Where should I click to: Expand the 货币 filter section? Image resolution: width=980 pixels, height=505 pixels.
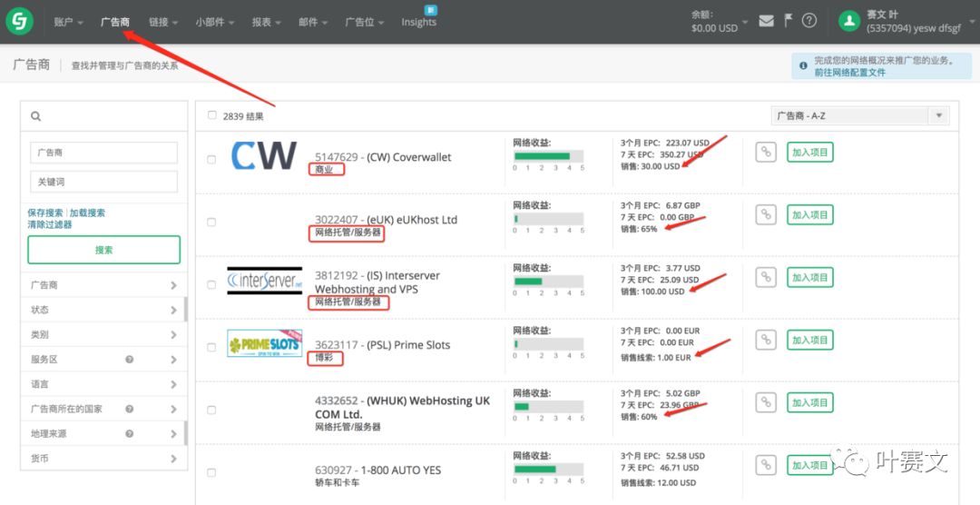(x=103, y=459)
